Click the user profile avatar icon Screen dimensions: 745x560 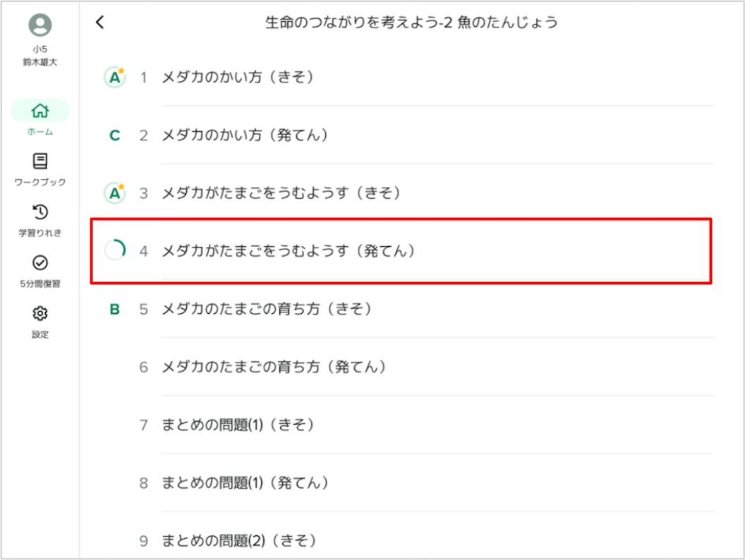point(40,25)
